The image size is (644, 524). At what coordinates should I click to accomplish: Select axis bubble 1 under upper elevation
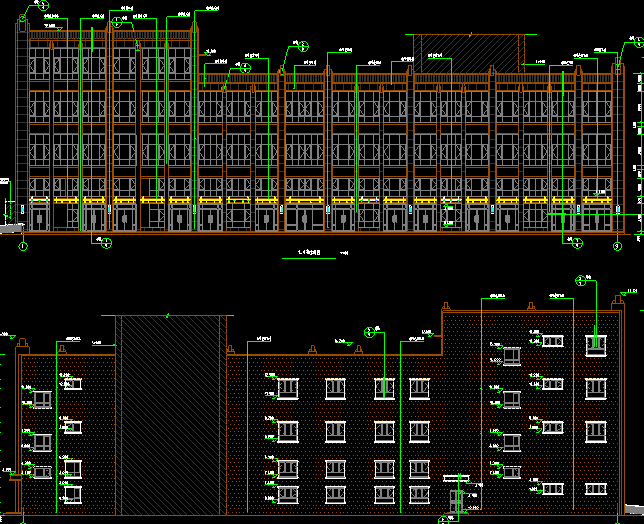click(23, 246)
